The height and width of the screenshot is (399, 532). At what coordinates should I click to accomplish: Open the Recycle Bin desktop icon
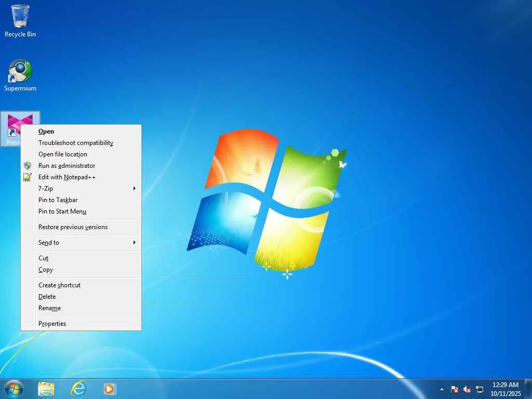pyautogui.click(x=20, y=21)
